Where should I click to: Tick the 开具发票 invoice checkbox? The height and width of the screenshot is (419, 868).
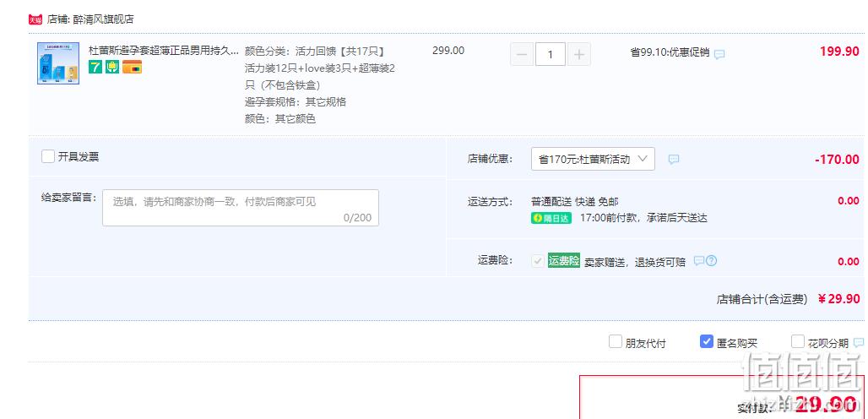point(48,156)
